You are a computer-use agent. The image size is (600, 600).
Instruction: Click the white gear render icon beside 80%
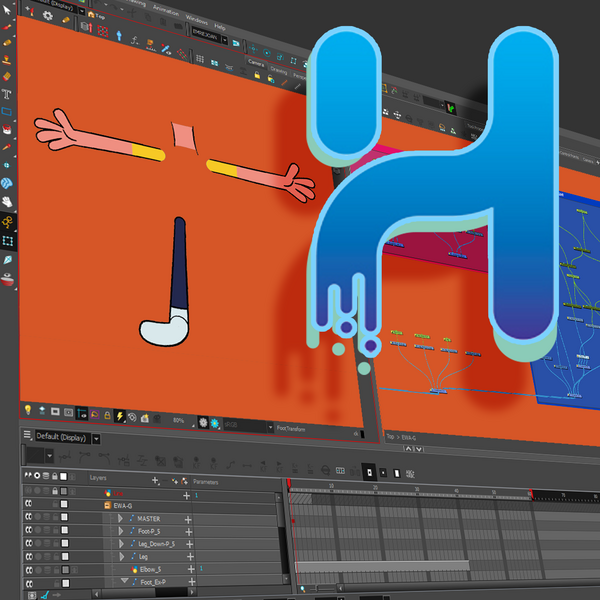click(x=203, y=422)
